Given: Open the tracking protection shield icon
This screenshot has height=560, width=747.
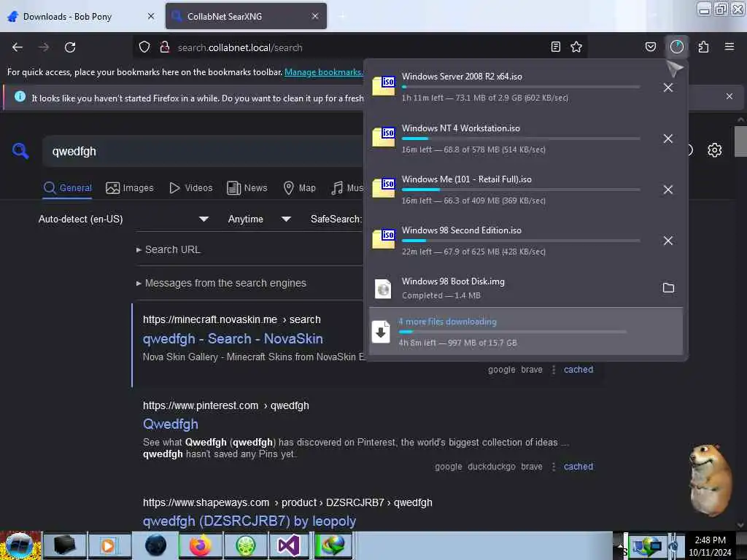Looking at the screenshot, I should (144, 47).
